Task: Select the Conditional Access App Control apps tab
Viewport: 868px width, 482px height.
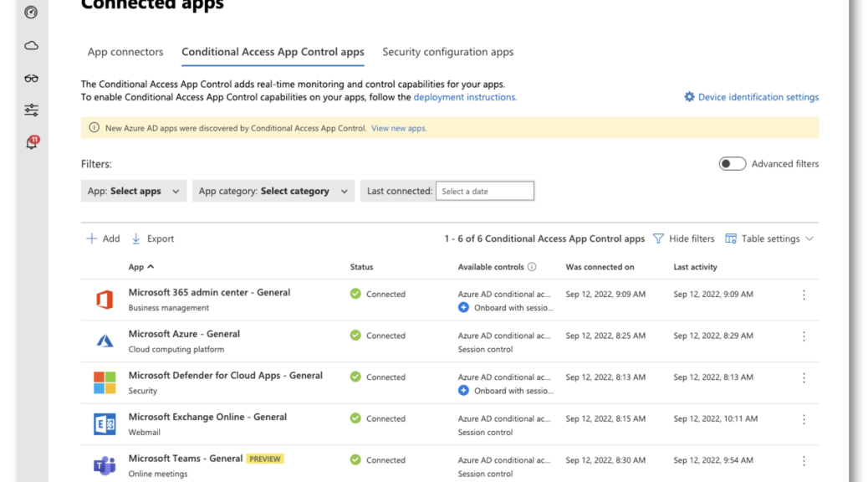Action: 273,52
